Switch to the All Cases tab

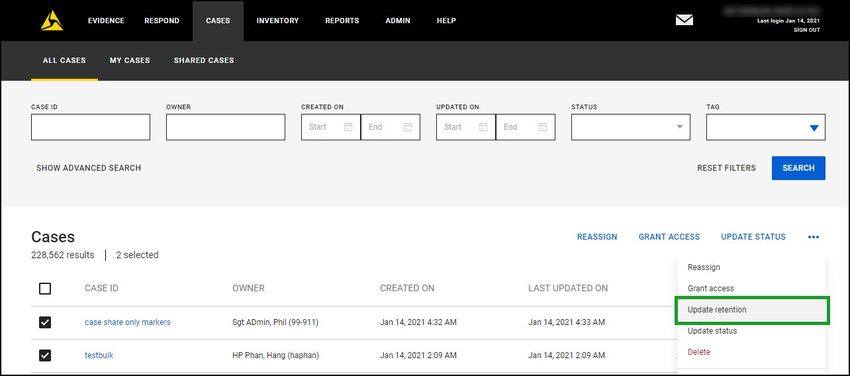click(65, 60)
